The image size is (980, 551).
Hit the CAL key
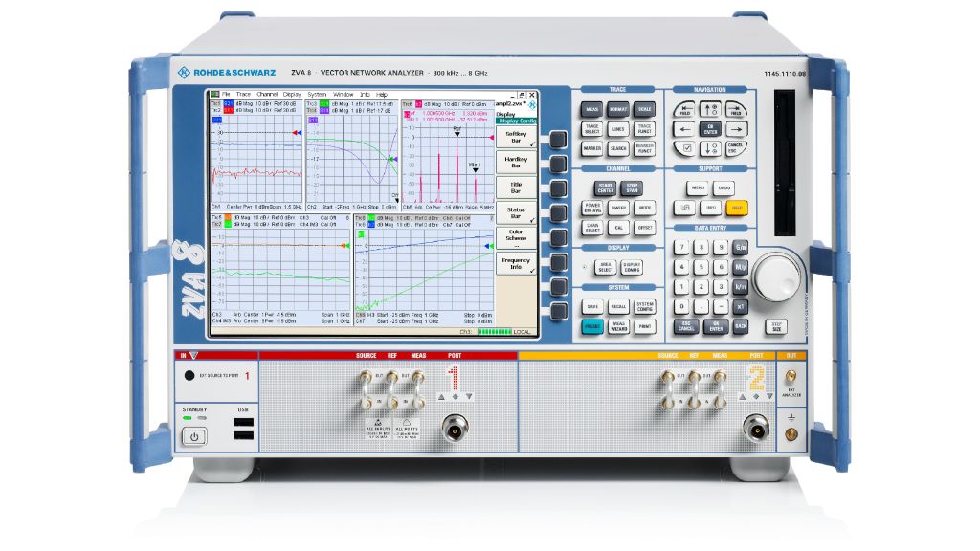[618, 228]
